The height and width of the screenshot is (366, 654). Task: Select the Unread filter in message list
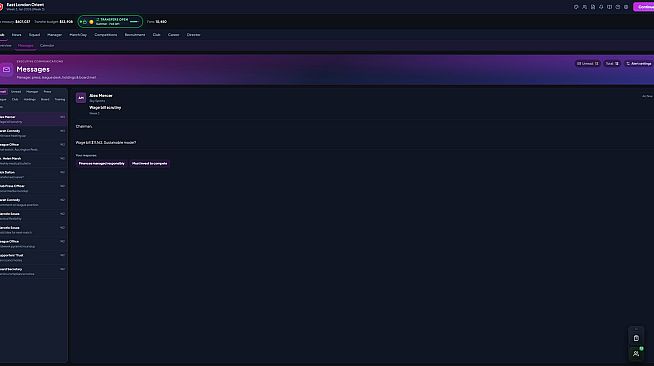[16, 92]
